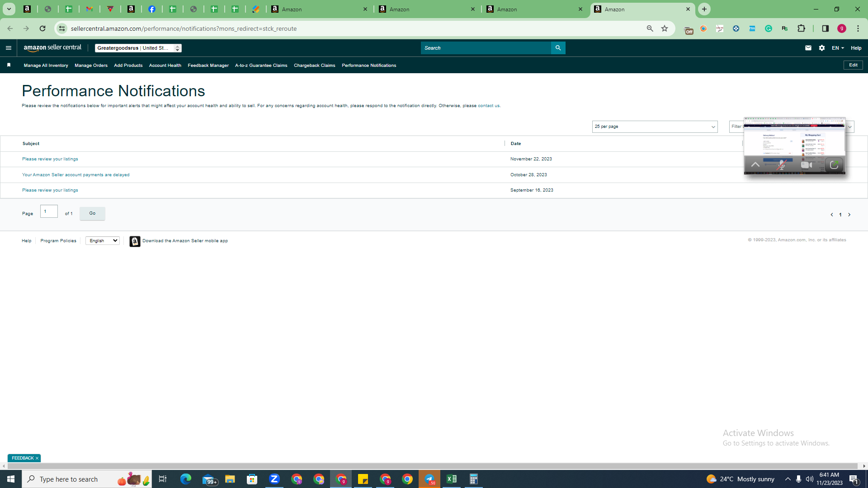Open the Windows notification center
Viewport: 868px width, 488px height.
point(854,479)
